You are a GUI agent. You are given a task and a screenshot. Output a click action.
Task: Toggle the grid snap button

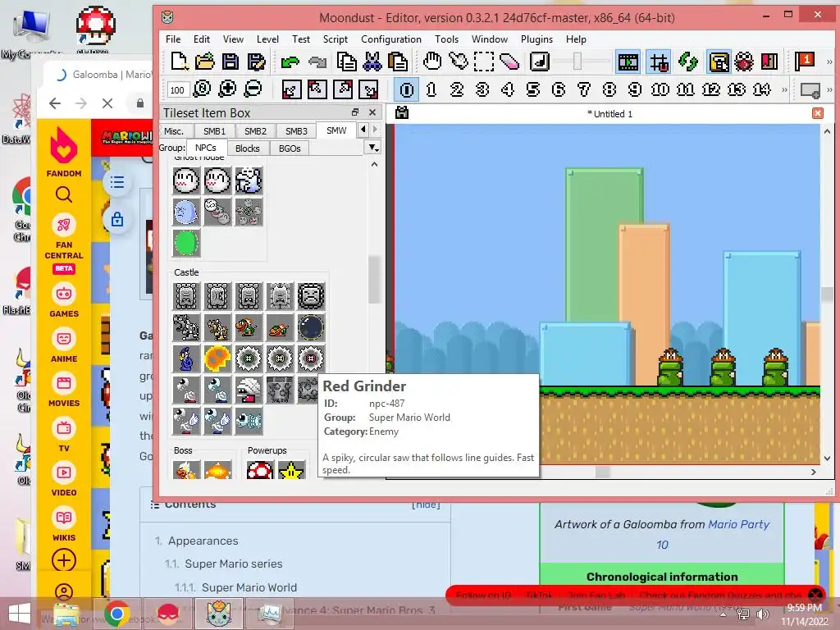click(659, 62)
